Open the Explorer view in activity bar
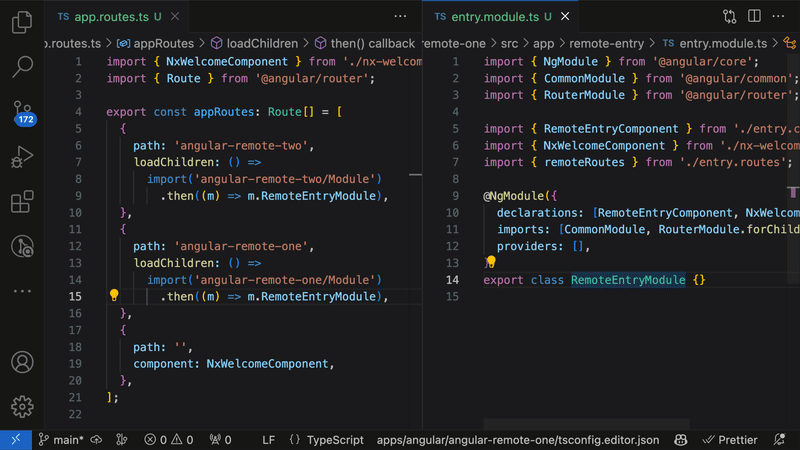Image resolution: width=800 pixels, height=450 pixels. click(x=21, y=24)
